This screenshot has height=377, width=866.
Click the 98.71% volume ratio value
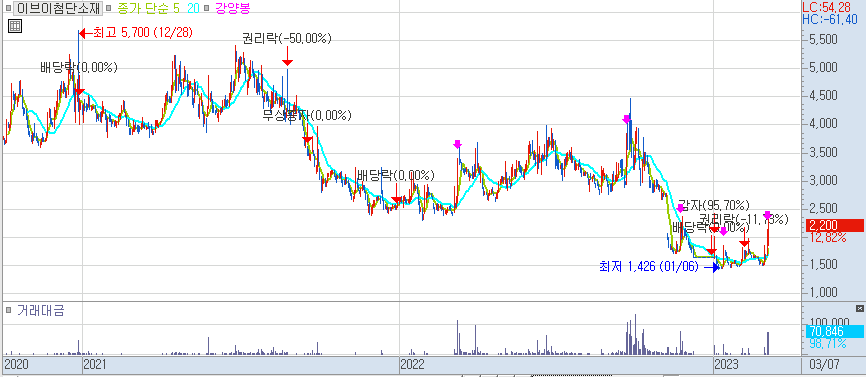(x=827, y=343)
